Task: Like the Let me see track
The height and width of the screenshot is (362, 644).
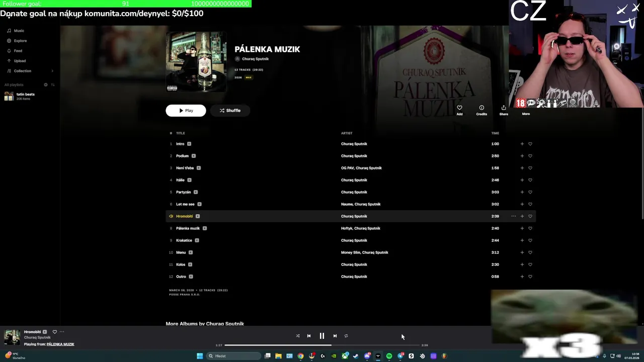Action: click(530, 204)
